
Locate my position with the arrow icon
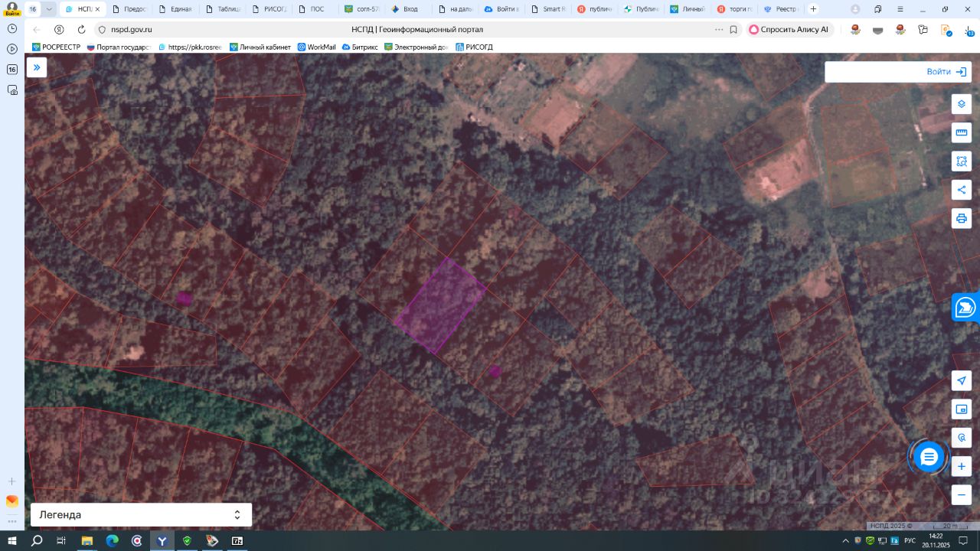962,381
